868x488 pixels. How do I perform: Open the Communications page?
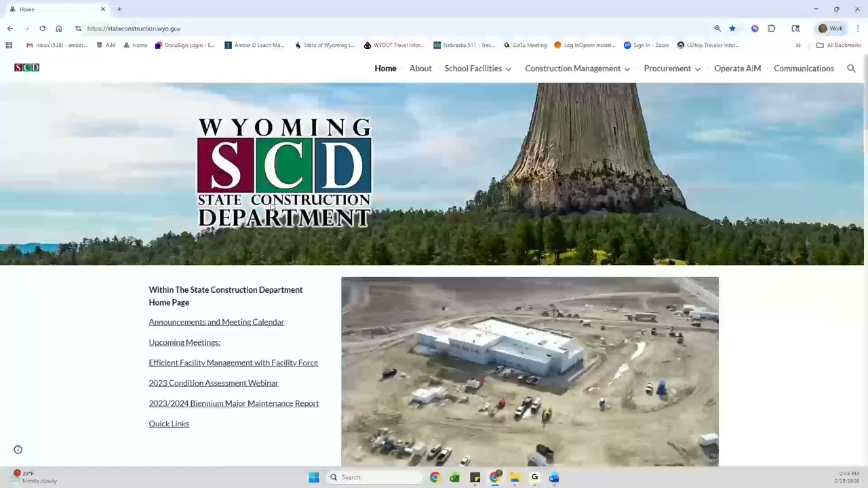coord(804,68)
